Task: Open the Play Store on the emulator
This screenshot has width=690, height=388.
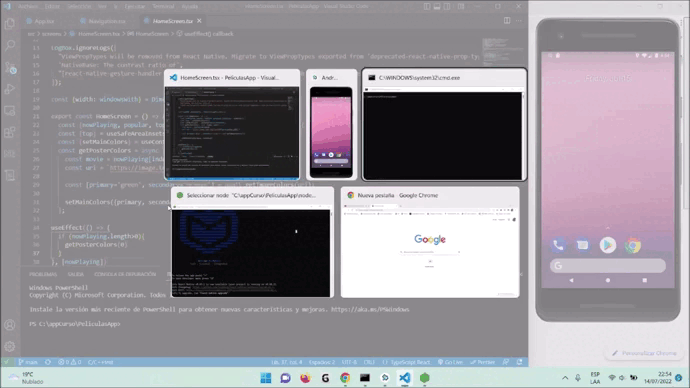Action: pyautogui.click(x=608, y=245)
